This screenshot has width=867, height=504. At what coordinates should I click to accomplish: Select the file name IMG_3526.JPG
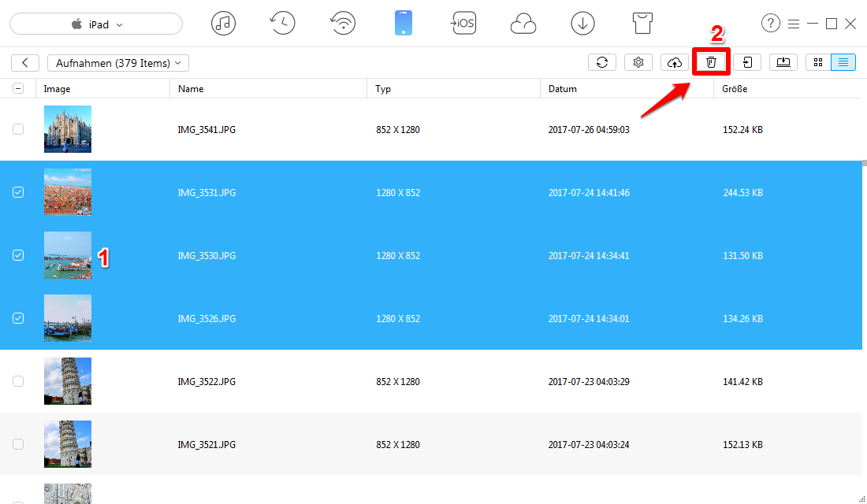pos(207,319)
